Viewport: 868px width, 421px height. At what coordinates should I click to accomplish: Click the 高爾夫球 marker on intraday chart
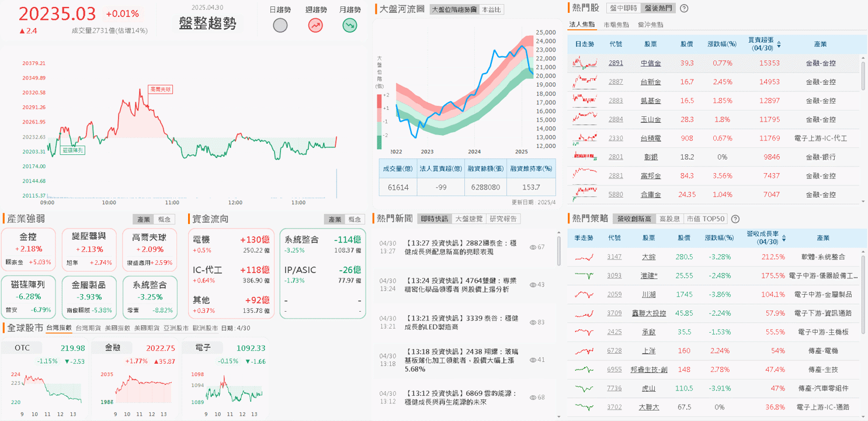pos(160,89)
